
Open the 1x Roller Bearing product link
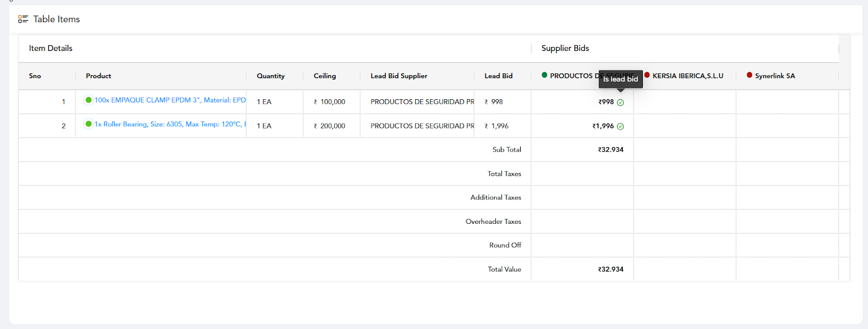tap(170, 124)
